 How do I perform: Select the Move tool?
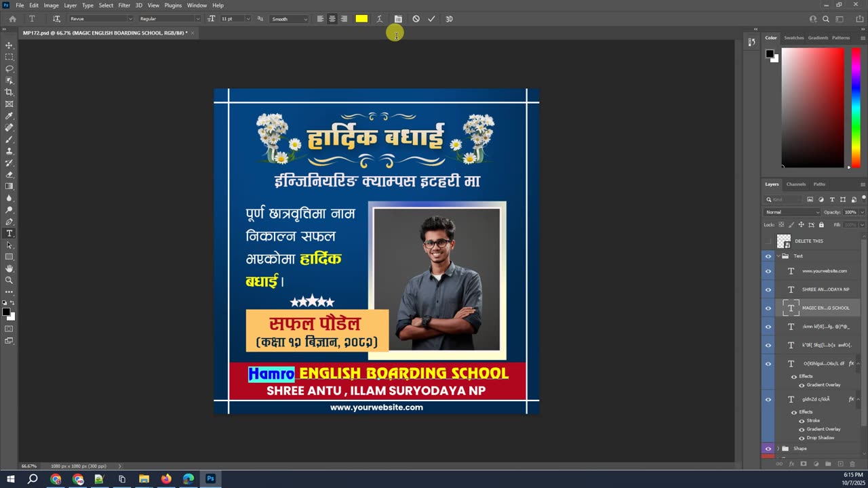coord(9,45)
